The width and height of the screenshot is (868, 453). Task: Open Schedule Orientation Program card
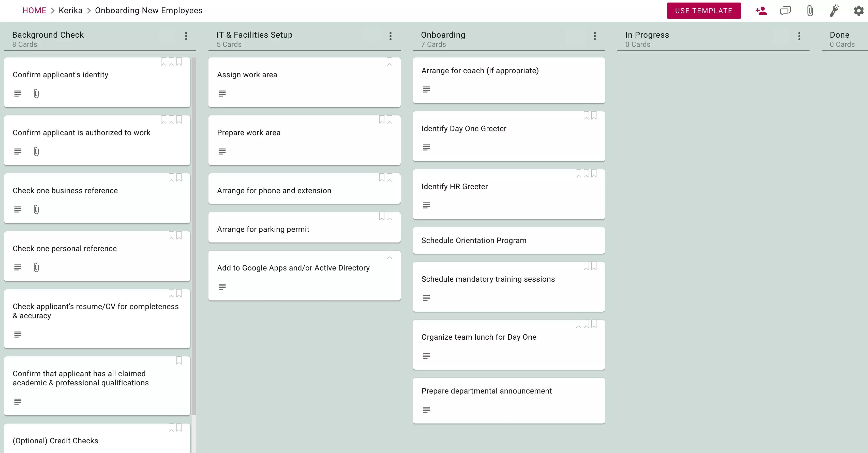point(509,240)
